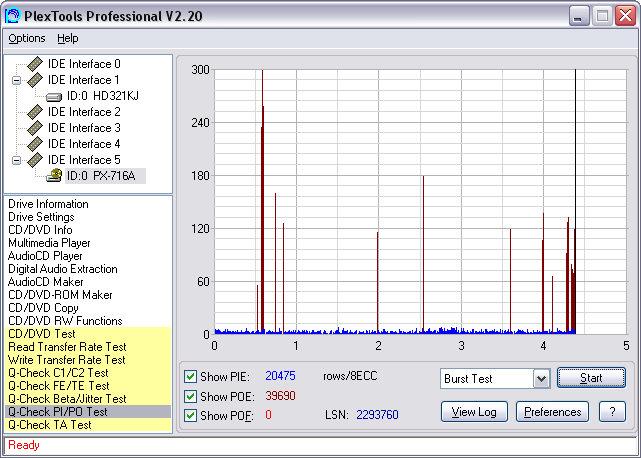Viewport: 641px width, 458px height.
Task: Click the IDE Interface 2 chip icon
Action: [35, 112]
